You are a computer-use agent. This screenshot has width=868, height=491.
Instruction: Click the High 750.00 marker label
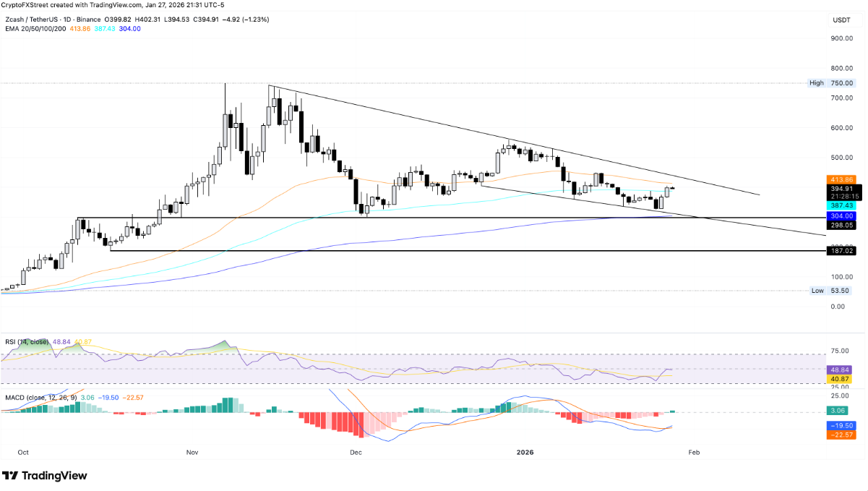(831, 83)
